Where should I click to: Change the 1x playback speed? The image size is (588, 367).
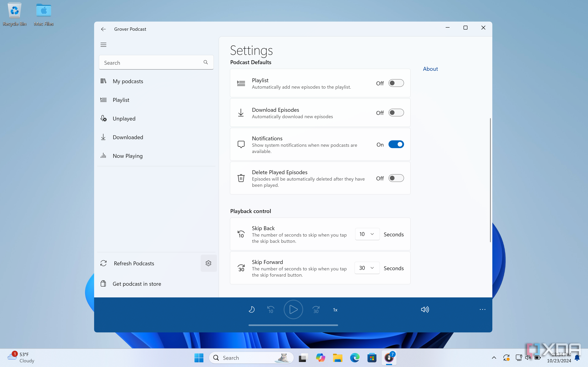coord(335,310)
